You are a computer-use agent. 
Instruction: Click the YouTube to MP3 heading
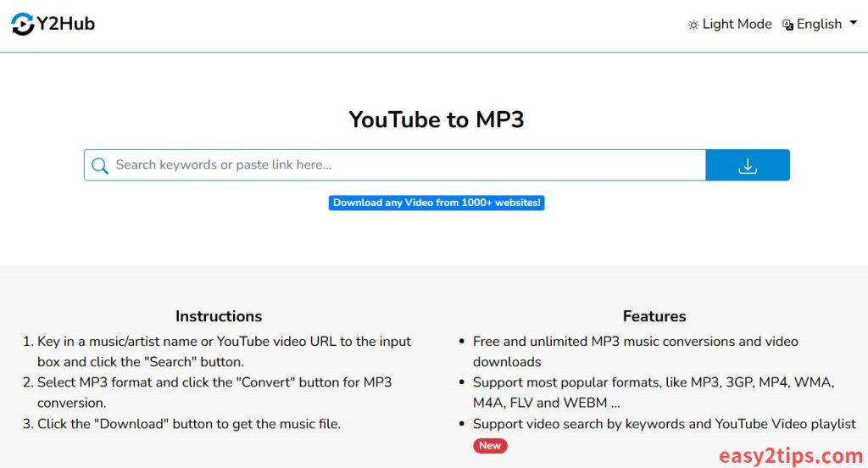pos(437,120)
